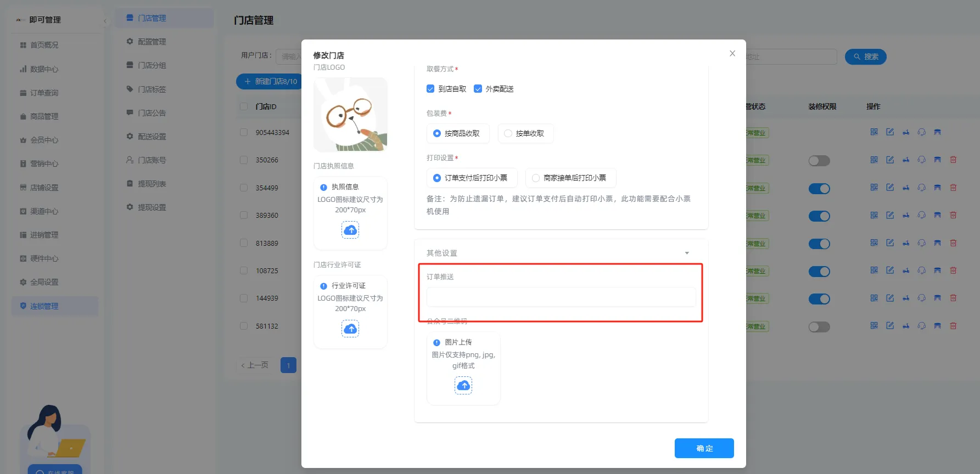Open 提现列表 submenu item
This screenshot has width=980, height=474.
(152, 184)
